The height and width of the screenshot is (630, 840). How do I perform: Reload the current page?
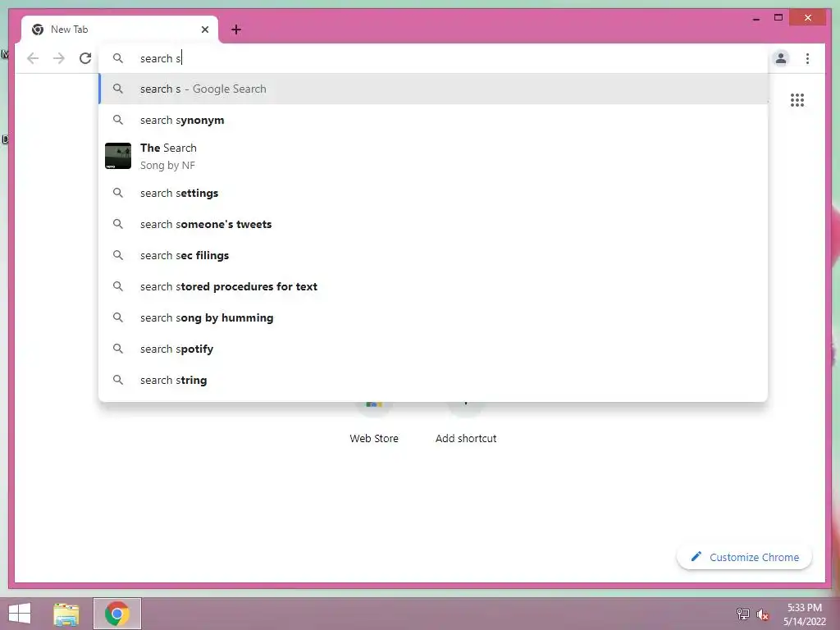point(85,58)
